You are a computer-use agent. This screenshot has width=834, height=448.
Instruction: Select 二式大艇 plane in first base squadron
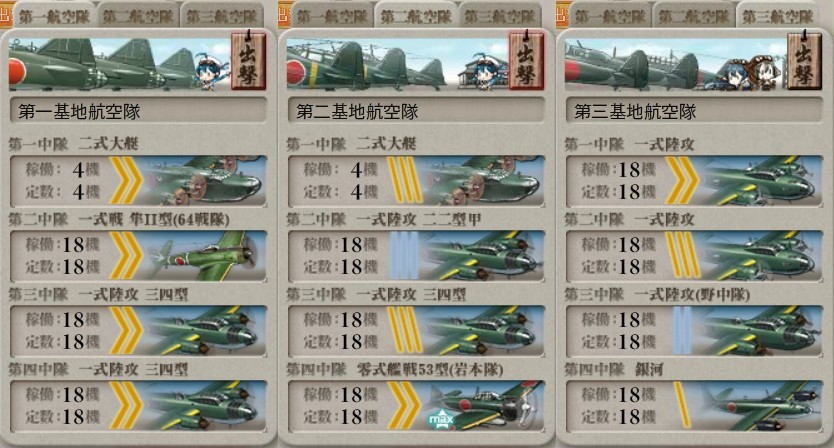click(x=138, y=181)
